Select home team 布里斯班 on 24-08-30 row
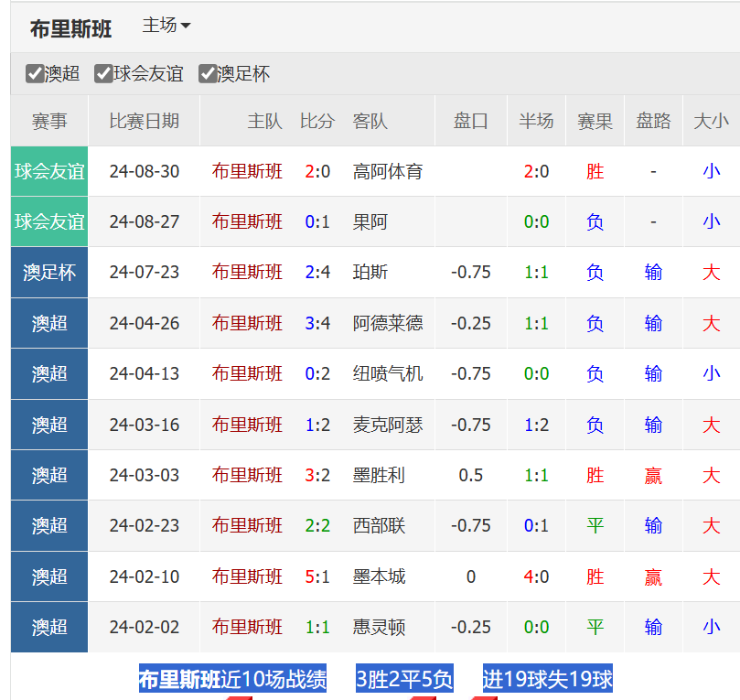This screenshot has height=700, width=740. (x=247, y=171)
